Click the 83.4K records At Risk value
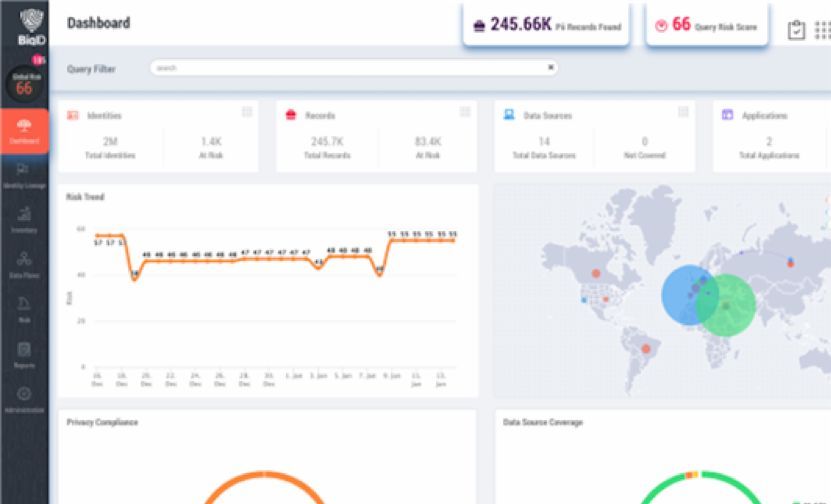831x504 pixels. (x=428, y=142)
